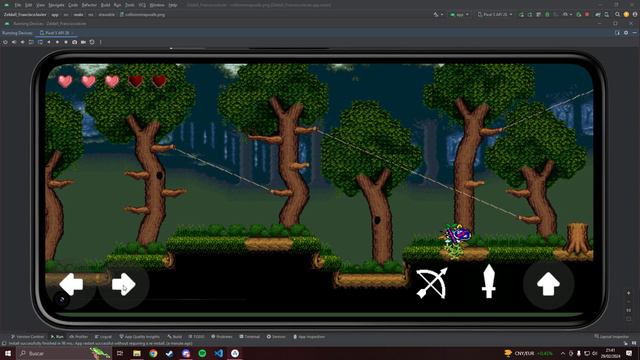The image size is (640, 360).
Task: Click the red Stop icon in toolbar
Action: 587,14
